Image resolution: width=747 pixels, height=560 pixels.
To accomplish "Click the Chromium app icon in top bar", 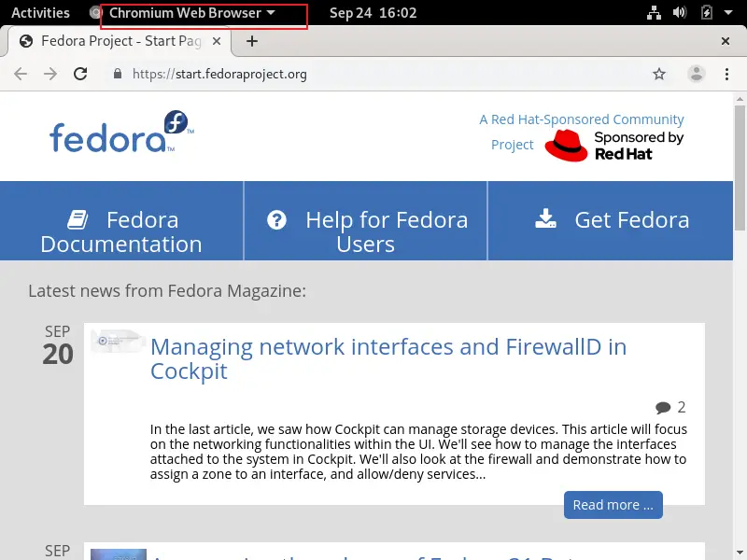I will pyautogui.click(x=96, y=13).
